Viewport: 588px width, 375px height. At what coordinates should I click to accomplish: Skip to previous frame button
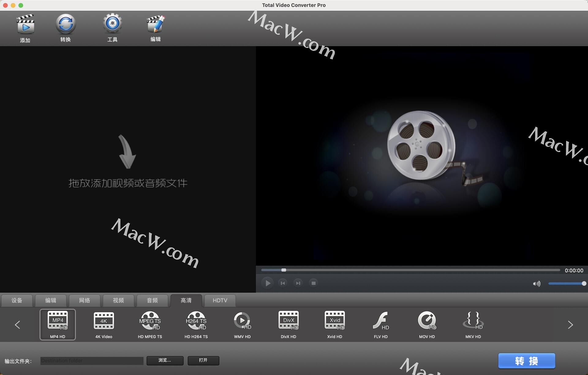point(283,283)
